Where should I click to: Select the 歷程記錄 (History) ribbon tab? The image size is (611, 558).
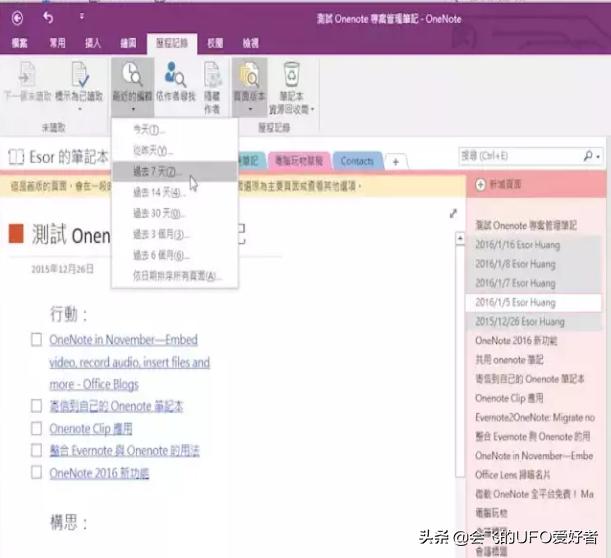pos(172,43)
